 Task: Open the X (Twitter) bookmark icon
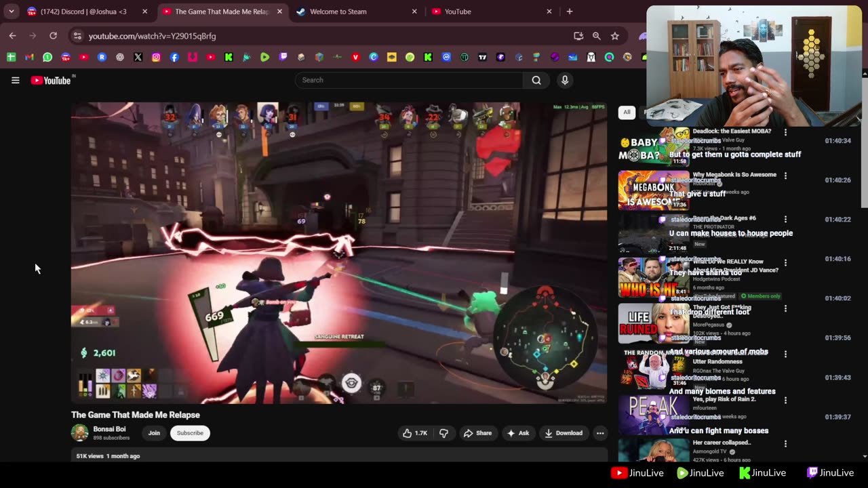point(138,58)
